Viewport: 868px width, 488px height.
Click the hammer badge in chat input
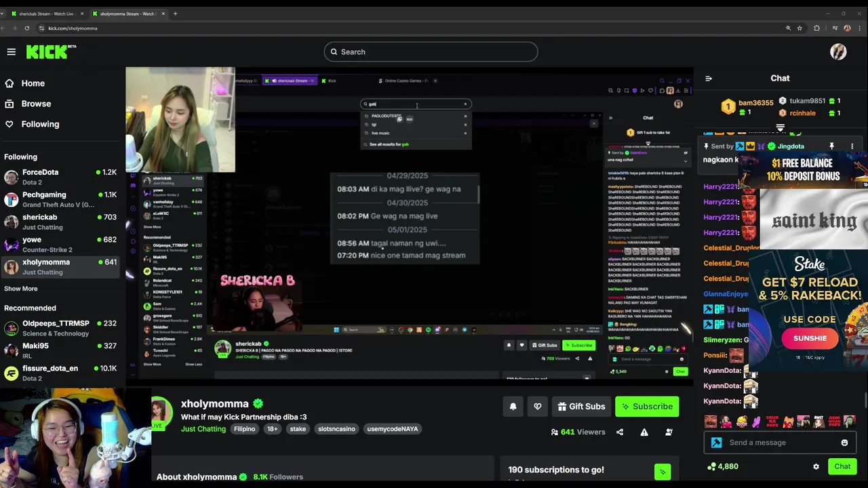717,443
